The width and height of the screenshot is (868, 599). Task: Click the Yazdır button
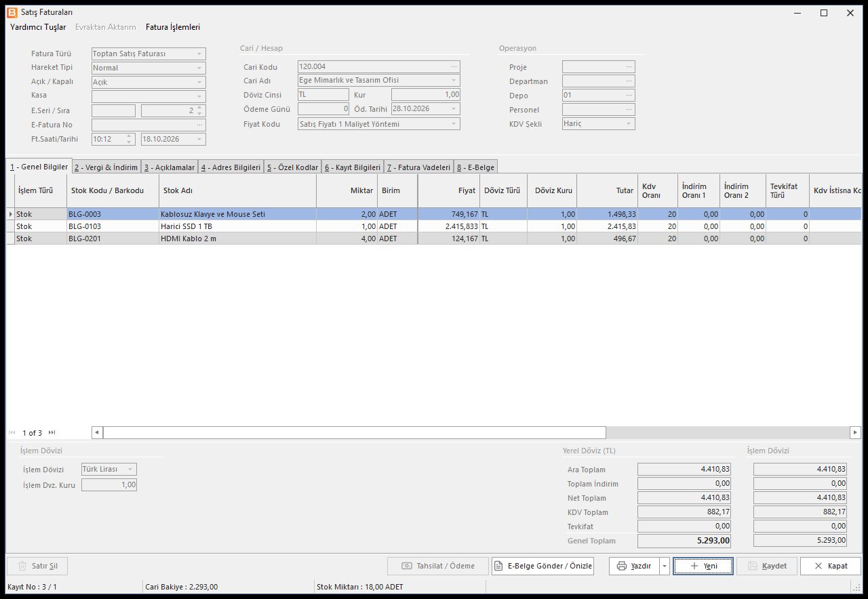pos(634,566)
